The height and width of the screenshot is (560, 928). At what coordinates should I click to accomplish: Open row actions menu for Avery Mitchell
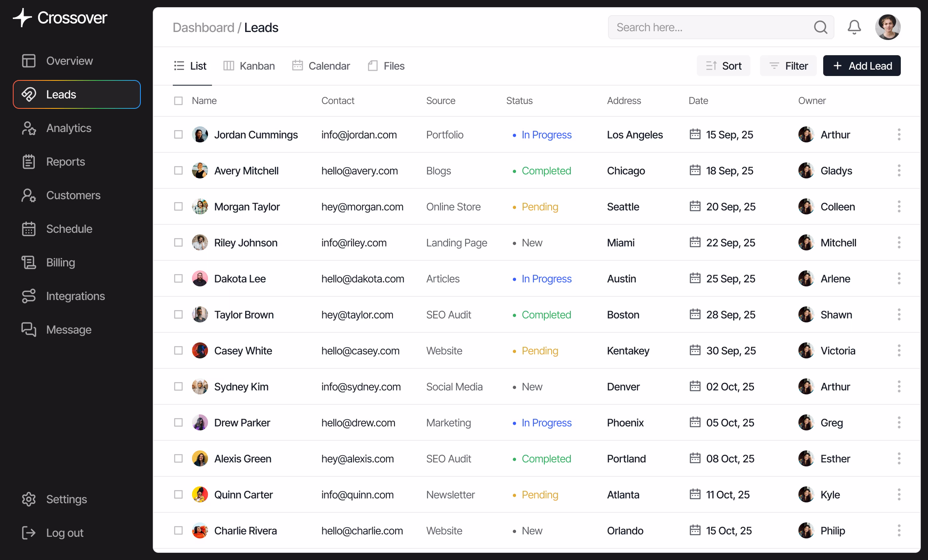click(899, 170)
